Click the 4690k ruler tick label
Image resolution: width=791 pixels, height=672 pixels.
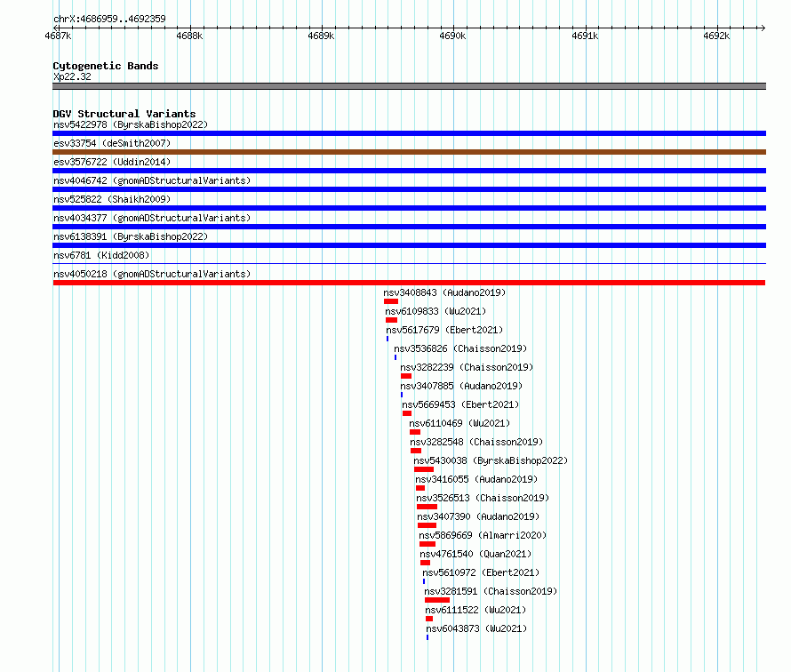pyautogui.click(x=453, y=36)
